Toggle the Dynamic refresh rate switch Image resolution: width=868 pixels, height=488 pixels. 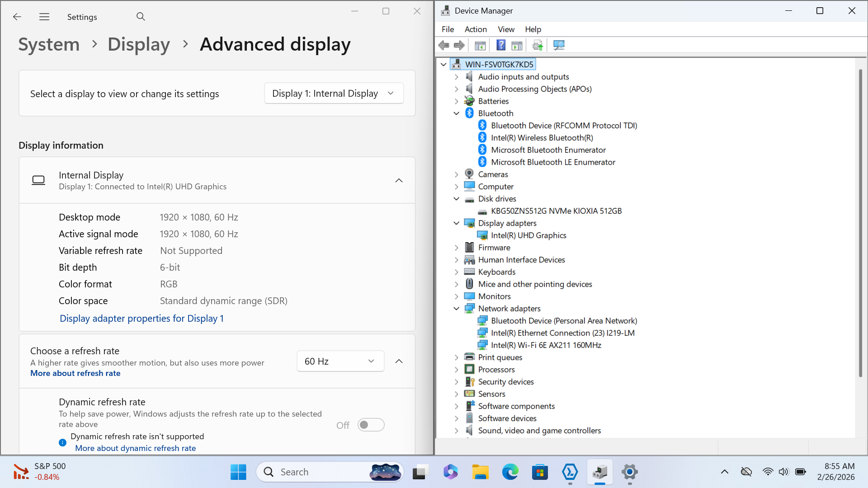[371, 425]
